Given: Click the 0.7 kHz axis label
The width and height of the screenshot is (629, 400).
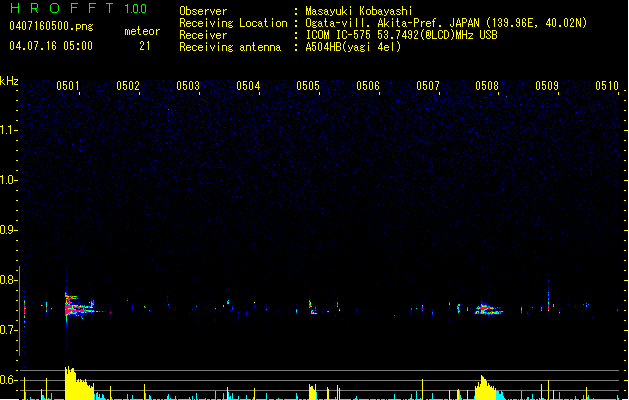Looking at the screenshot, I should pyautogui.click(x=8, y=330).
